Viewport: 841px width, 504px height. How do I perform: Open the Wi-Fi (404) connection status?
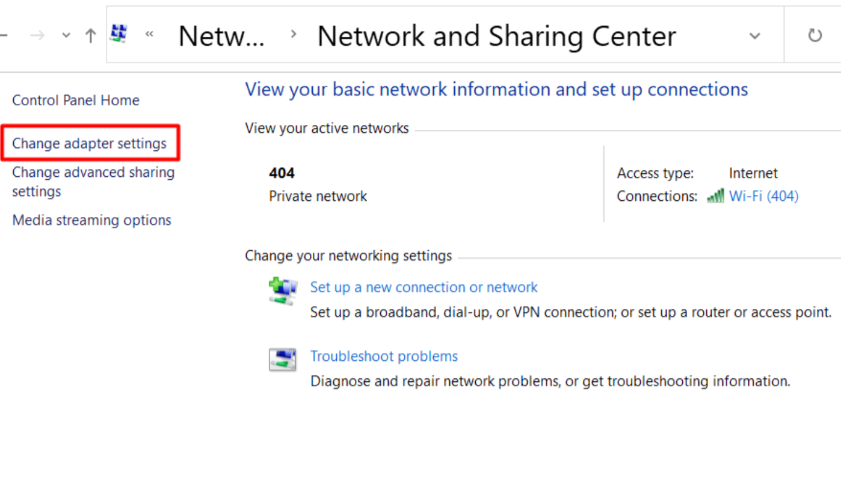pyautogui.click(x=763, y=196)
